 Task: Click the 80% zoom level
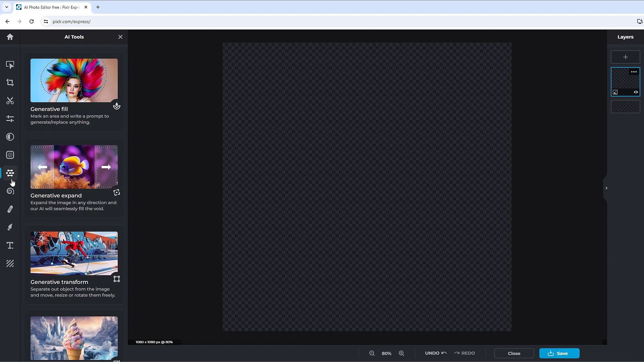386,353
